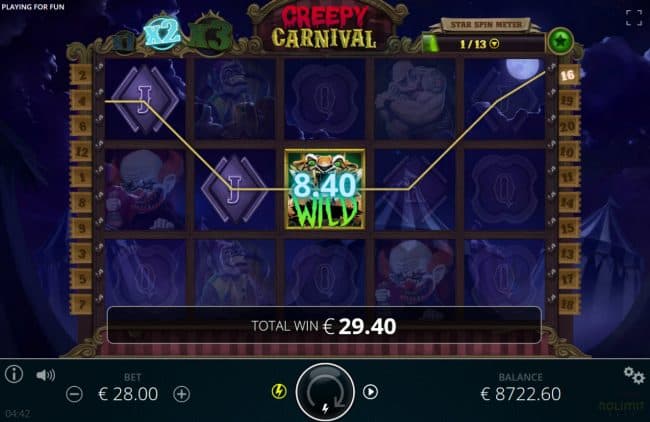Mute sound with the speaker icon
The width and height of the screenshot is (650, 422).
point(45,375)
